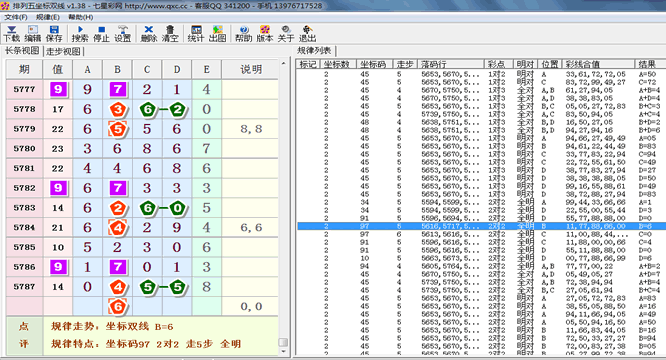Select the row with result A+B=4 and 61,27,94,05

(x=481, y=90)
